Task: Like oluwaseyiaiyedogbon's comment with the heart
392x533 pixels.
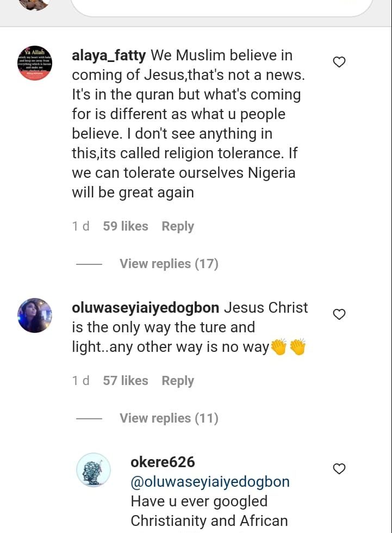Action: coord(339,314)
